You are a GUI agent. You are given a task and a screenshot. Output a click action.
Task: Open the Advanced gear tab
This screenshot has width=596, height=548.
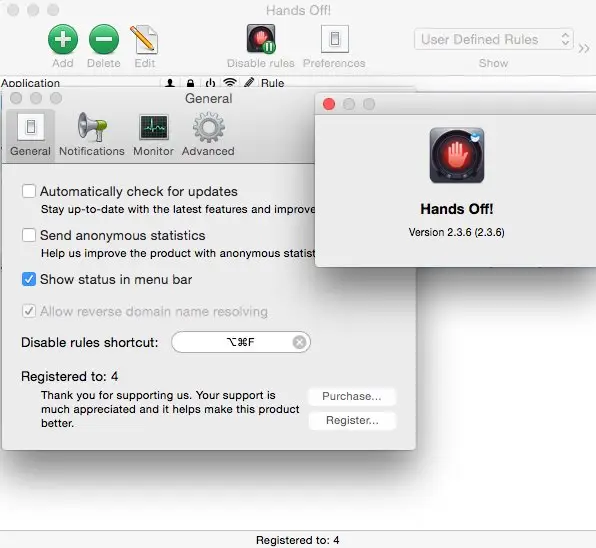pos(208,128)
